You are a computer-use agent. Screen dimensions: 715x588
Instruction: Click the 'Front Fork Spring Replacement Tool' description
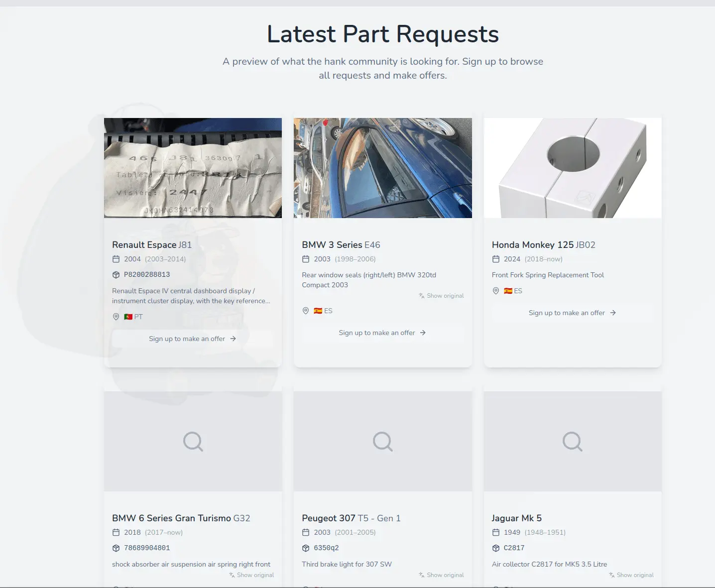(548, 275)
